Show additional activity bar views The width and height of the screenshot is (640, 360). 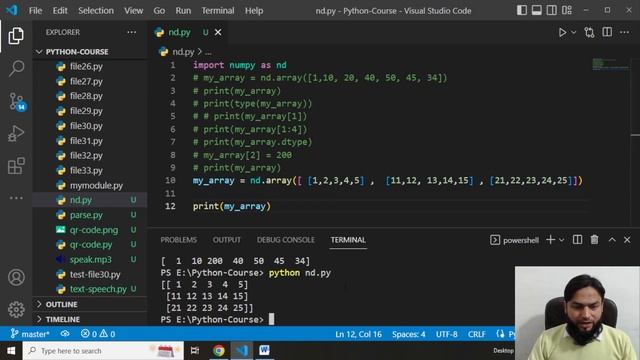(x=16, y=198)
